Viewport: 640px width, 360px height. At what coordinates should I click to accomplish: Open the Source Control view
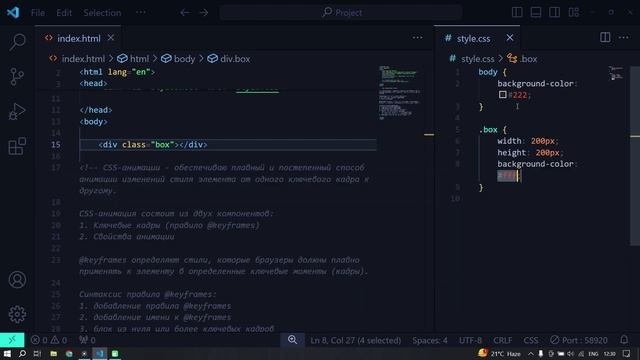[17, 76]
